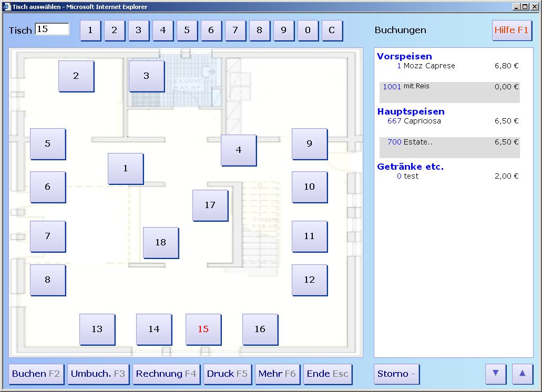Select table 3 on the floor plan
This screenshot has height=392, width=542.
(x=146, y=76)
